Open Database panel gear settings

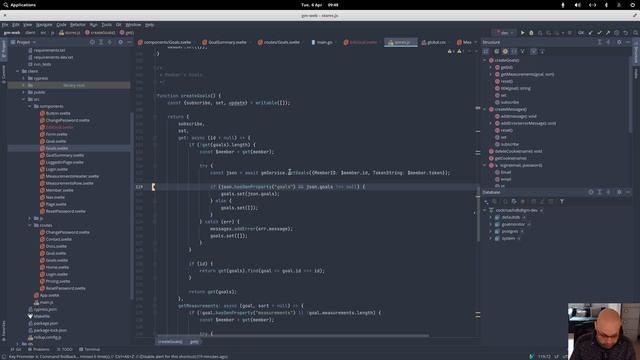tap(619, 192)
